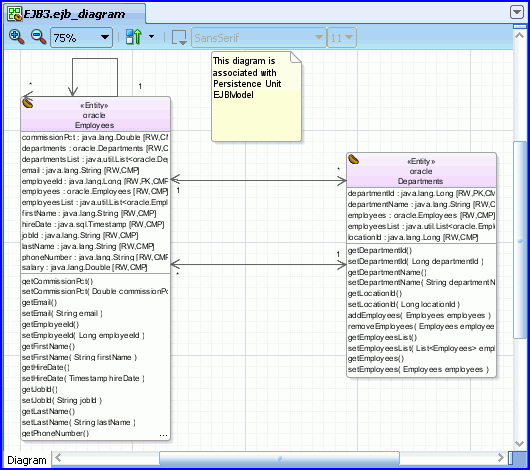The image size is (530, 470).
Task: Select 'employees : oracle.Employees' in Employees entity
Action: (x=95, y=191)
